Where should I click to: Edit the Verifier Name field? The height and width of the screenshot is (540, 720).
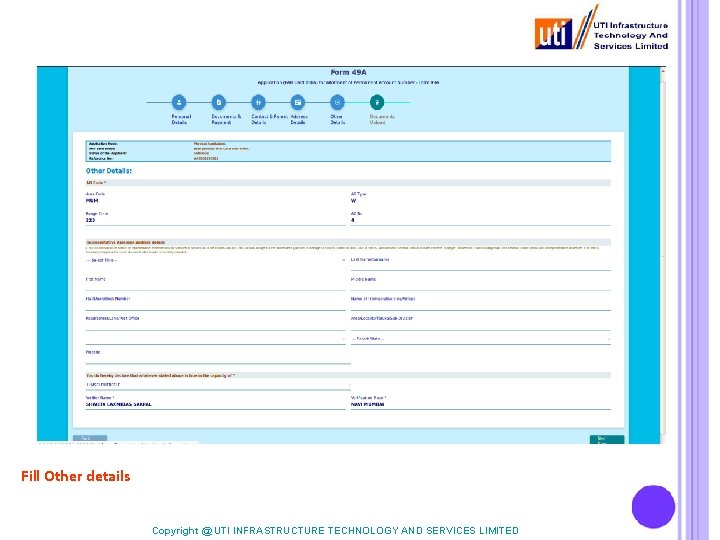click(x=215, y=402)
